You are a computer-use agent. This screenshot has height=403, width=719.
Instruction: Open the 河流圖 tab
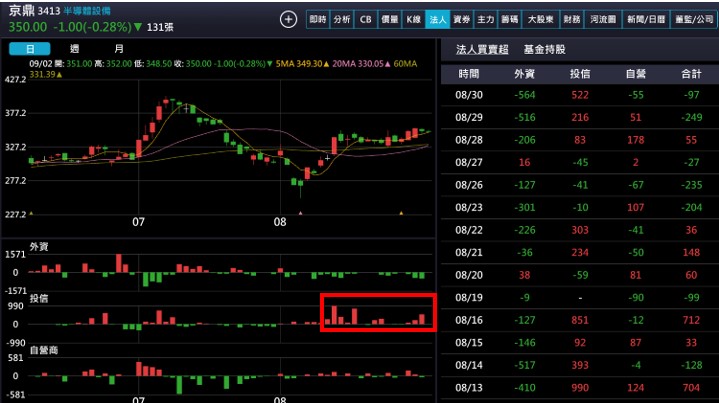point(603,19)
